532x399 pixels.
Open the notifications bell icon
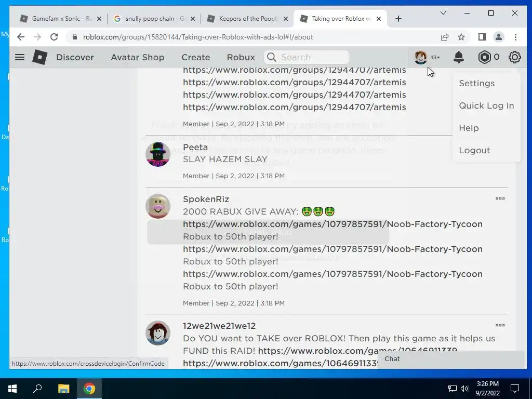pos(458,57)
